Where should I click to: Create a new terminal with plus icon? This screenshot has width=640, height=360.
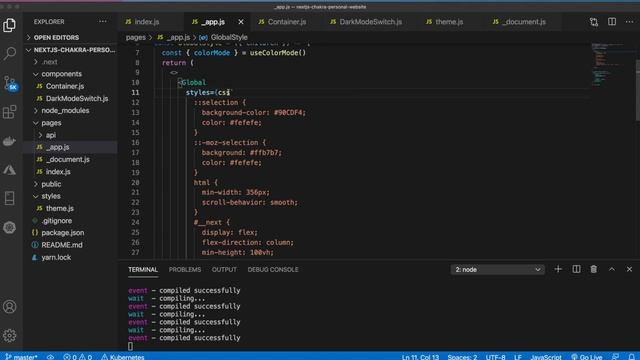(558, 269)
